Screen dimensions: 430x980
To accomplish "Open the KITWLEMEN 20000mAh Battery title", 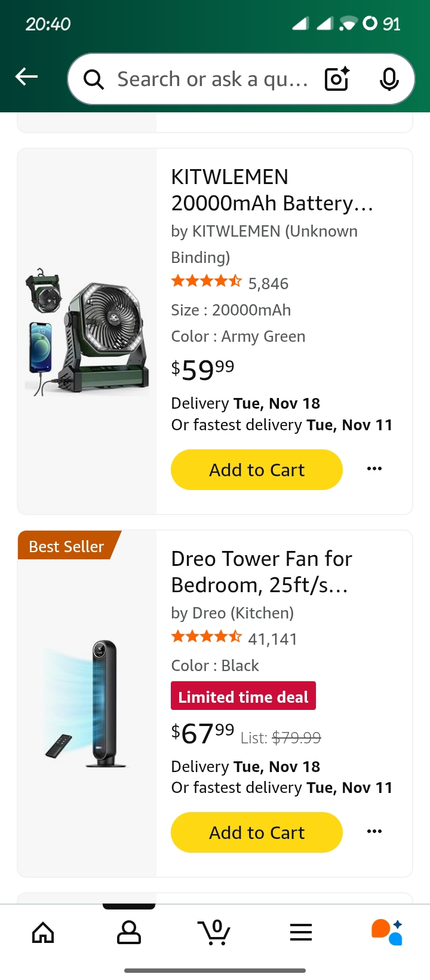I will pos(272,190).
